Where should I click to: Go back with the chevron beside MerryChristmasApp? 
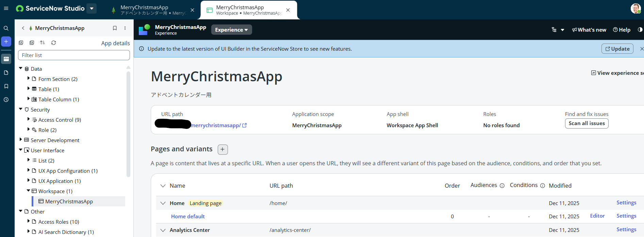[23, 28]
